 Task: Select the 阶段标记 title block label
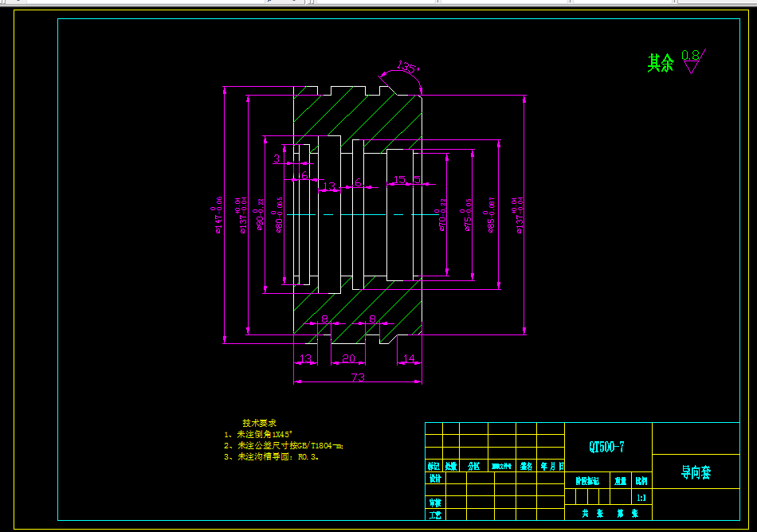pos(587,481)
